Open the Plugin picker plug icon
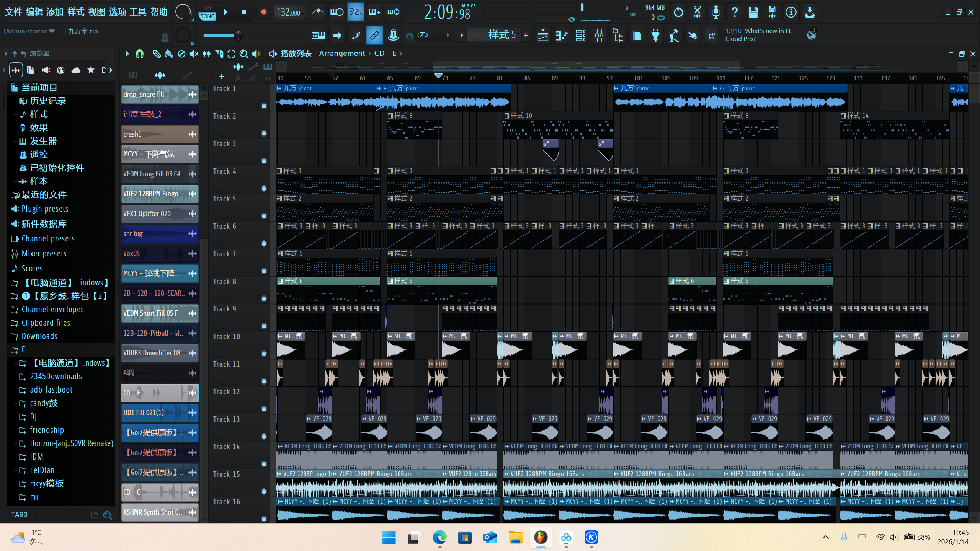The width and height of the screenshot is (980, 551). (656, 36)
